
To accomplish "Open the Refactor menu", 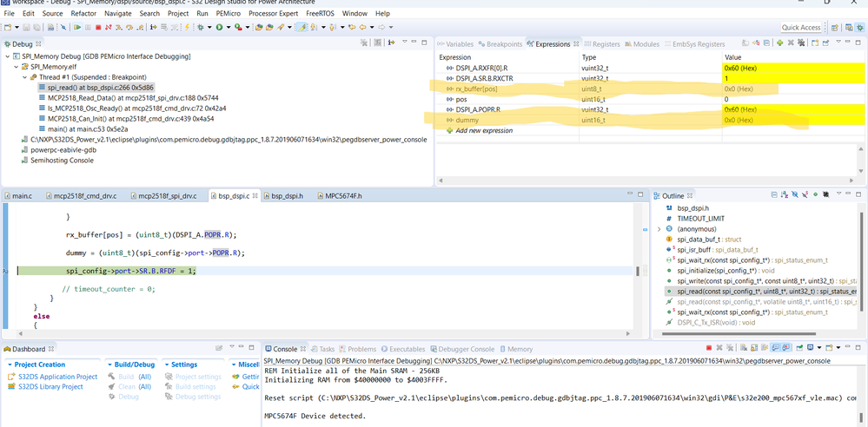I will click(x=83, y=13).
